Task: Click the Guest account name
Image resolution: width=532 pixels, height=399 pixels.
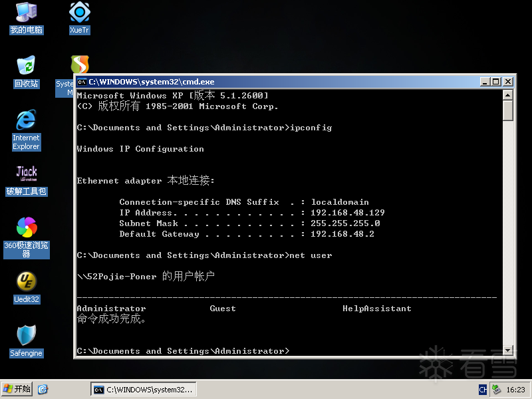Action: point(223,309)
